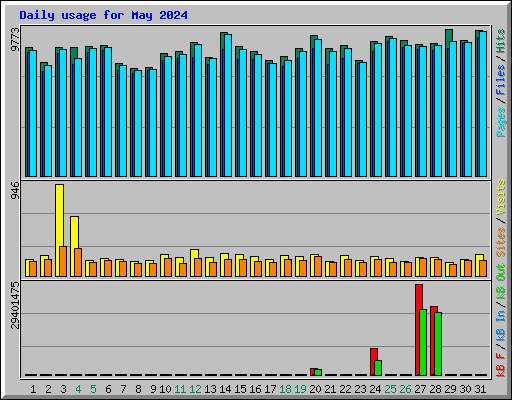Click day 27 on the x-axis
This screenshot has width=512, height=400.
point(420,389)
